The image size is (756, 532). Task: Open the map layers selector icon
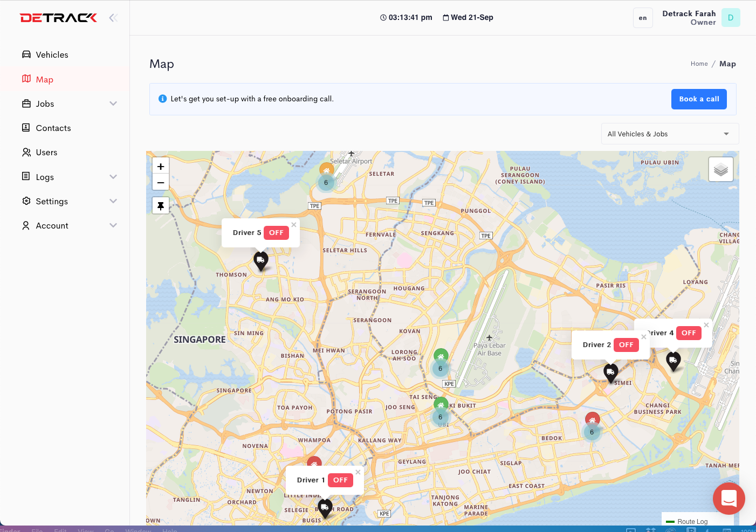point(720,169)
